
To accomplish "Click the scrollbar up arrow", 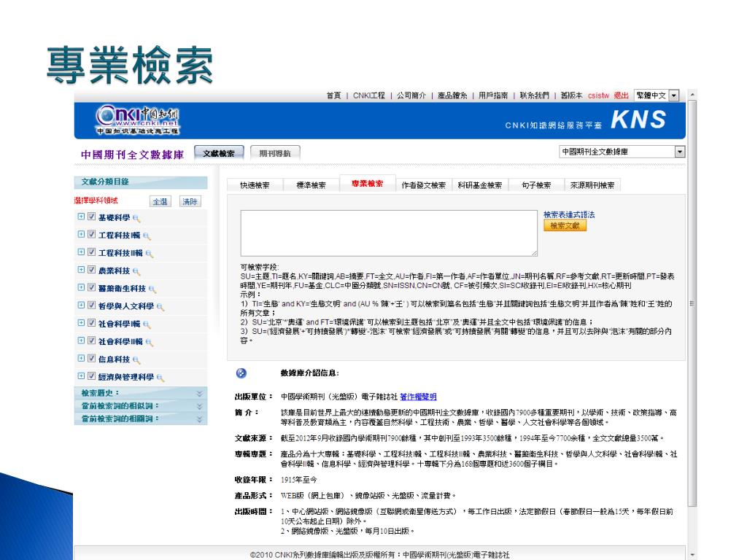I will pyautogui.click(x=692, y=95).
